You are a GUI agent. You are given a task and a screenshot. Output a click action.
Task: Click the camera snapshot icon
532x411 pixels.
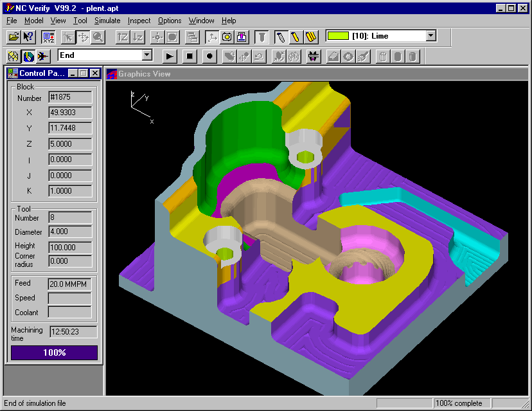click(x=227, y=37)
